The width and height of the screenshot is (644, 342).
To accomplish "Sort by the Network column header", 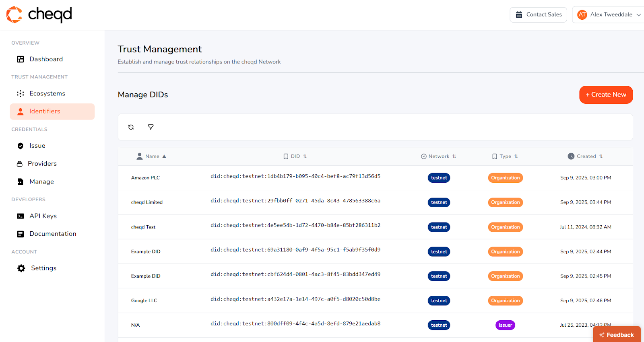I will tap(439, 157).
